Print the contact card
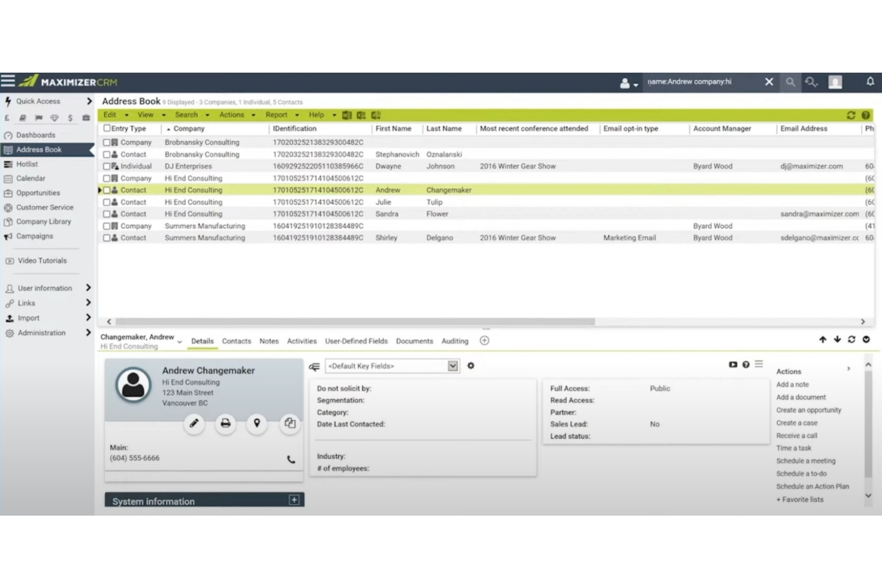The width and height of the screenshot is (882, 588). (225, 423)
